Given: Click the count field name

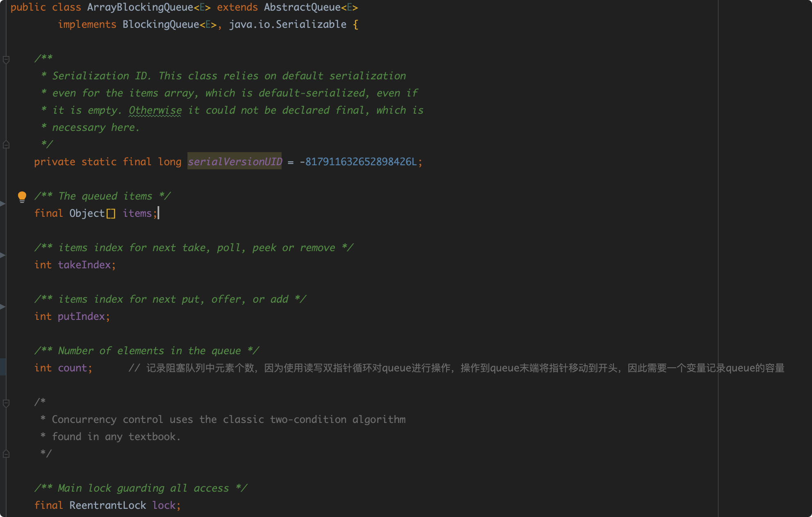Looking at the screenshot, I should point(72,368).
